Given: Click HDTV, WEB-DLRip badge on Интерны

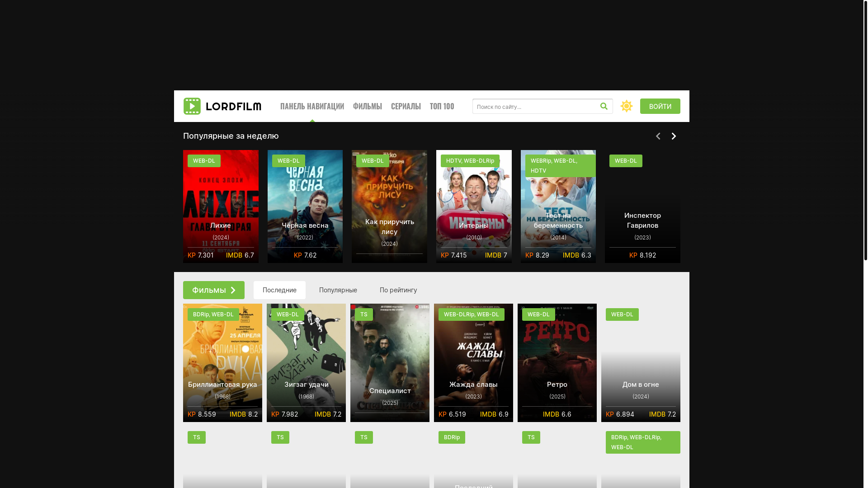Looking at the screenshot, I should point(470,161).
